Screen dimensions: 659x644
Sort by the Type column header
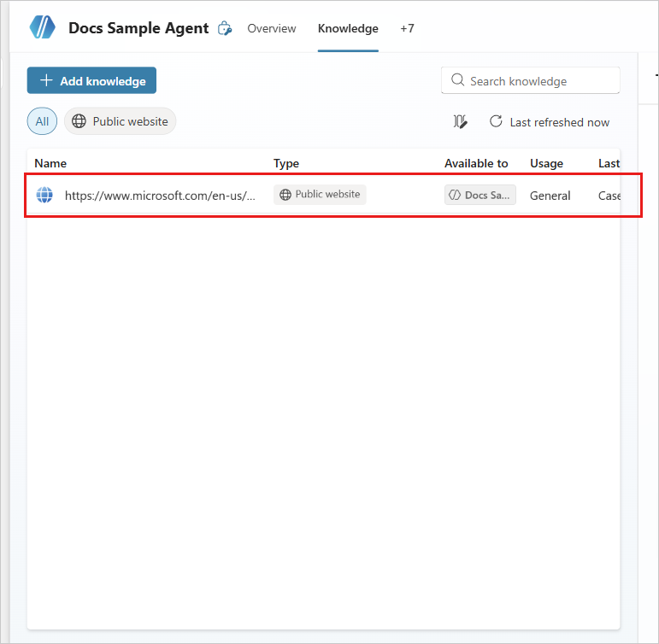[x=286, y=163]
